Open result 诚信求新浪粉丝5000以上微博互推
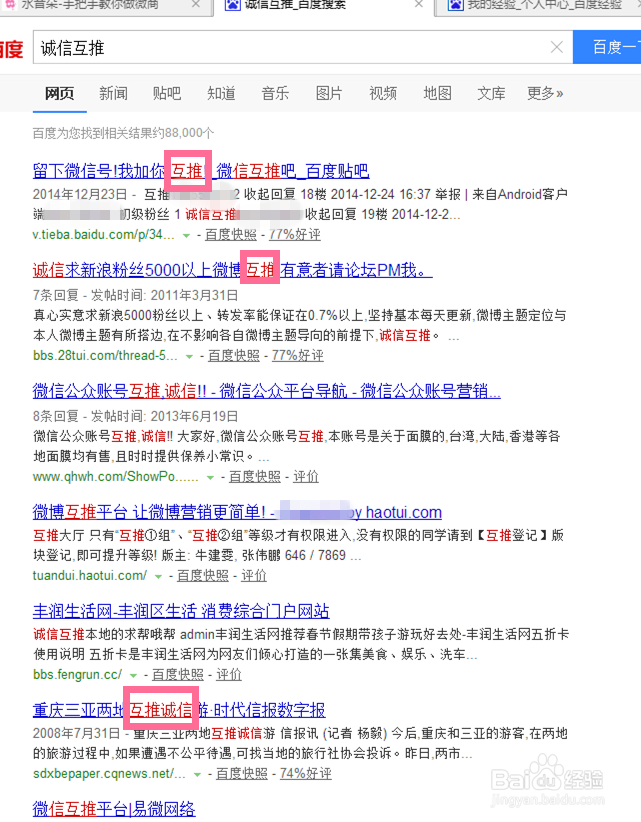 [x=232, y=271]
